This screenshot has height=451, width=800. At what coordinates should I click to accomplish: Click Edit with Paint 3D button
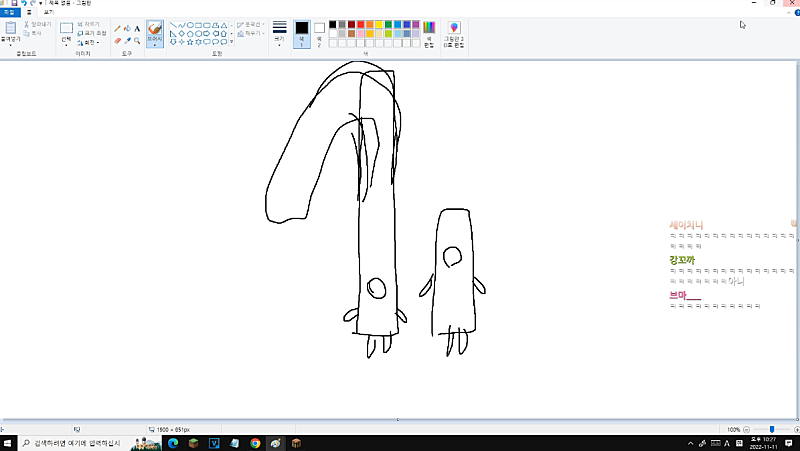click(454, 32)
